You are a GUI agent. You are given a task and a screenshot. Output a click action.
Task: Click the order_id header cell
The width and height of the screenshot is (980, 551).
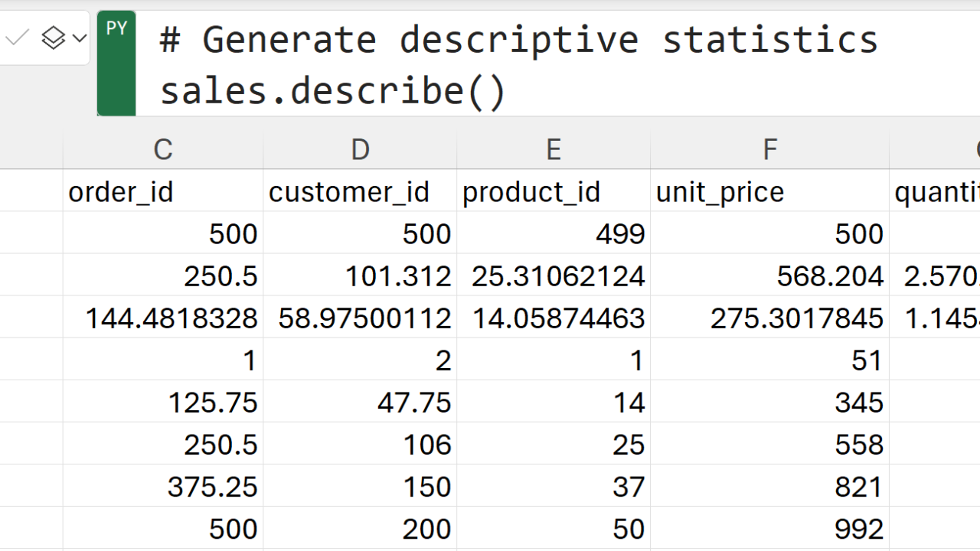[162, 191]
